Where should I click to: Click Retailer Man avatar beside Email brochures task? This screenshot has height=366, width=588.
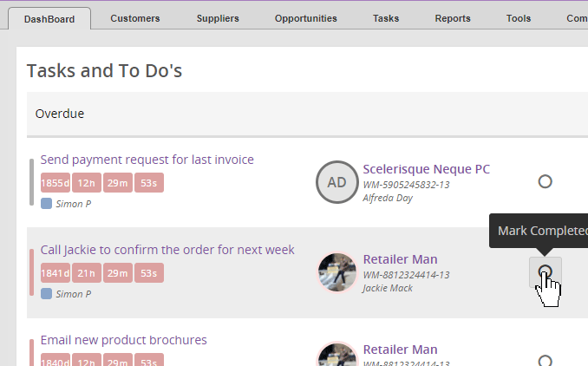336,357
